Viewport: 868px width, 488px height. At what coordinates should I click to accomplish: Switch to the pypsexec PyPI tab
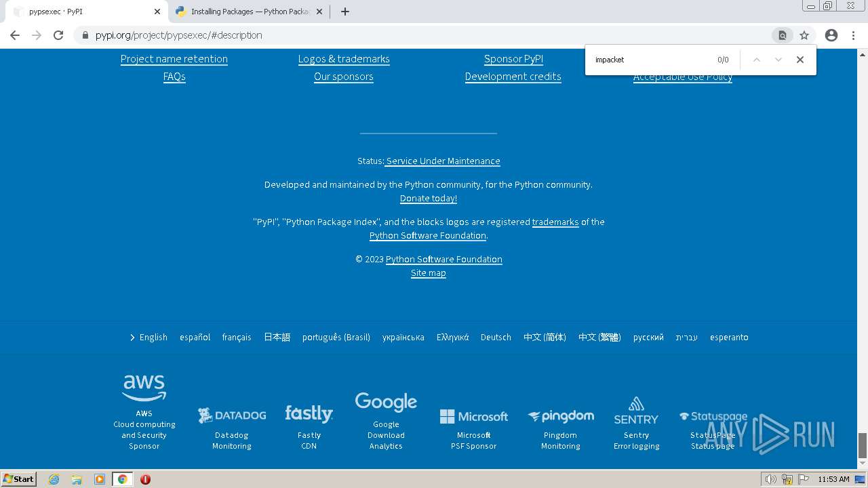(85, 12)
